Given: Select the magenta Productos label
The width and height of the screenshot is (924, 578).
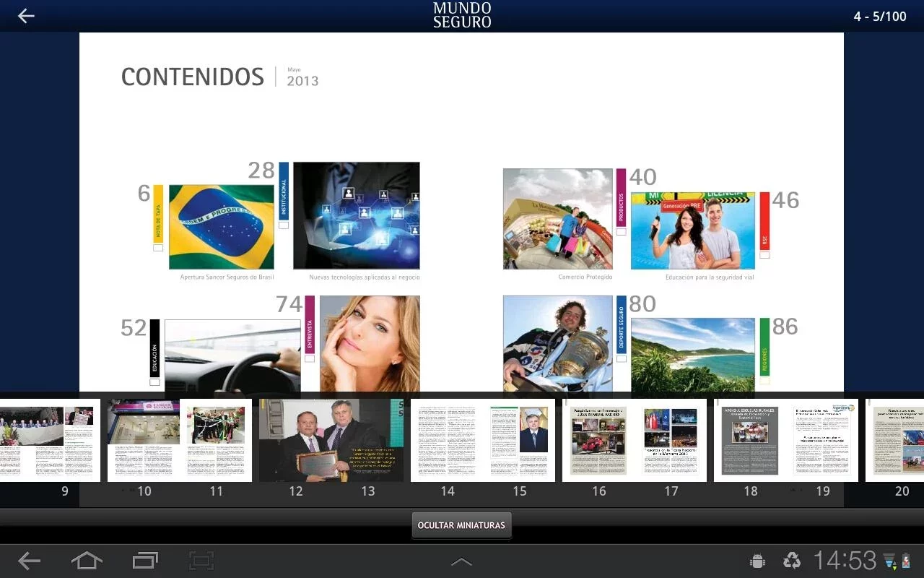Looking at the screenshot, I should tap(621, 197).
